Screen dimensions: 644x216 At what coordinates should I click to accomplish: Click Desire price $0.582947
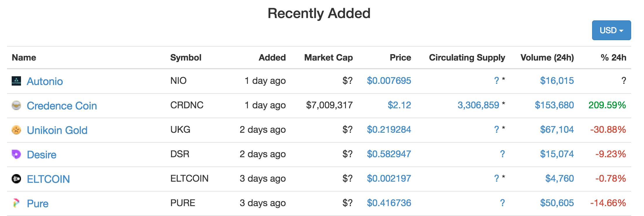[x=389, y=154]
